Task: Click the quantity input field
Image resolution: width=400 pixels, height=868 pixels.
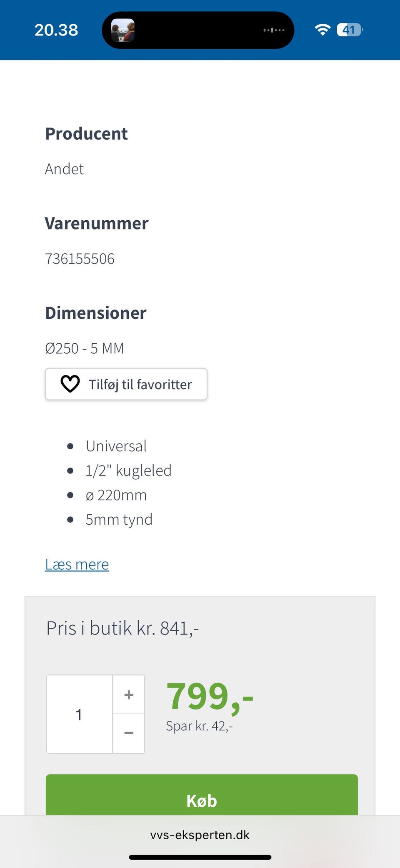Action: click(x=79, y=714)
